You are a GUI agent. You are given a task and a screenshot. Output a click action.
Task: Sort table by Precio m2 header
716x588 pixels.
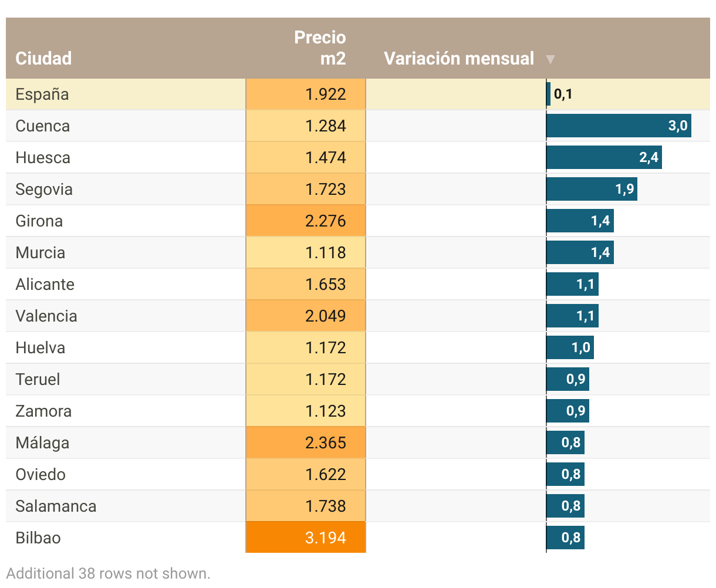point(320,48)
